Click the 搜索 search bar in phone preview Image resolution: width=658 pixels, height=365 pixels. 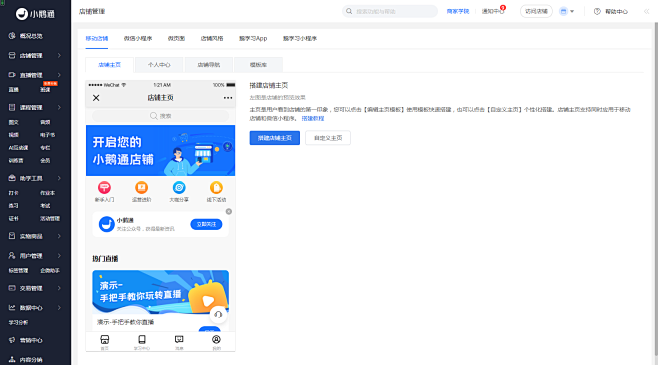(x=160, y=116)
